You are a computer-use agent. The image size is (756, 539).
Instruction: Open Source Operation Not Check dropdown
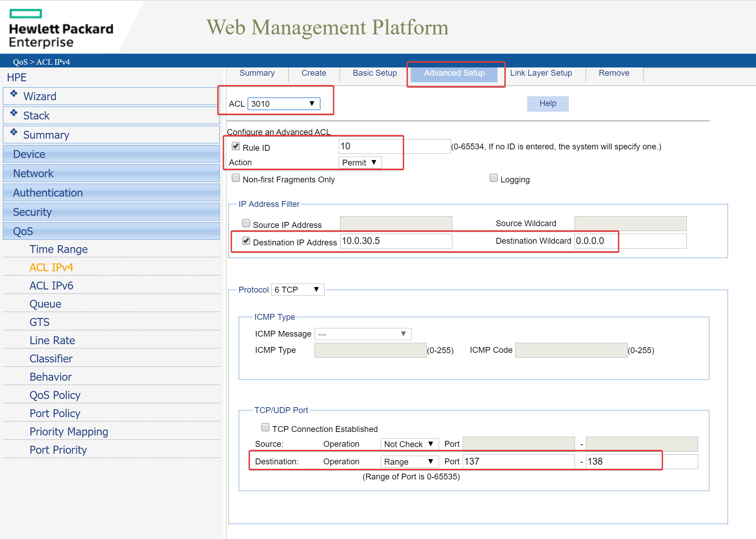click(409, 444)
